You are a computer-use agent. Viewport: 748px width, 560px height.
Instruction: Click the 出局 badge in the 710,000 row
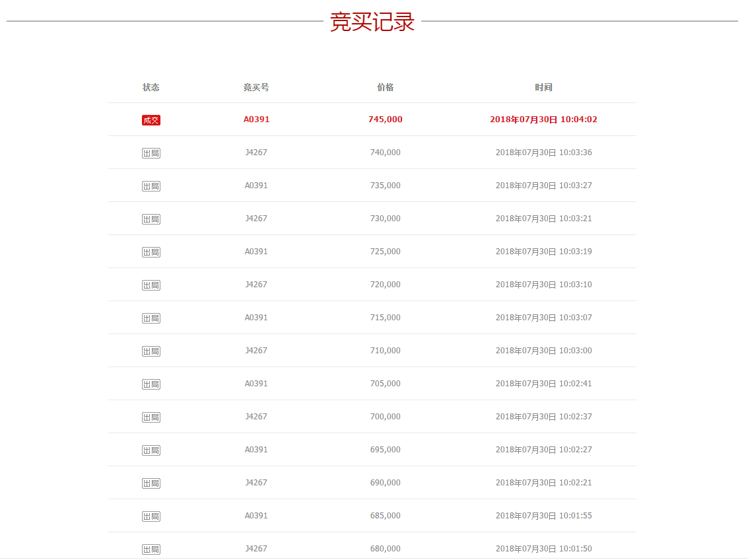coord(151,351)
